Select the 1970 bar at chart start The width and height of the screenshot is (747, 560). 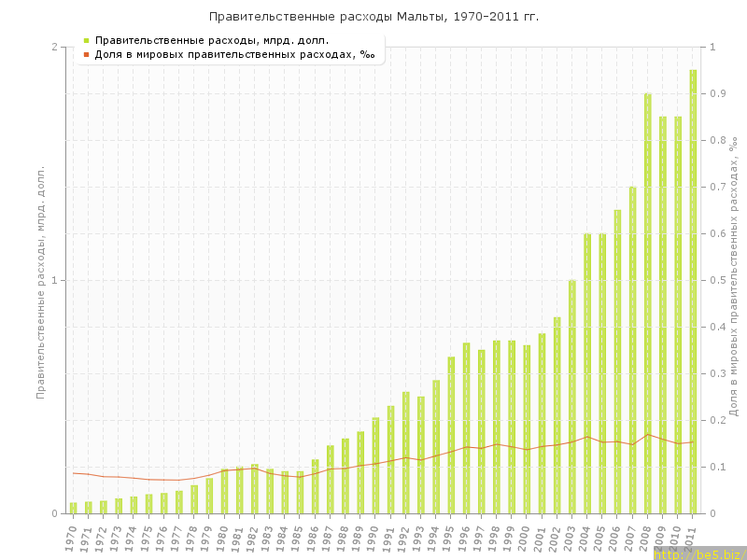73,508
